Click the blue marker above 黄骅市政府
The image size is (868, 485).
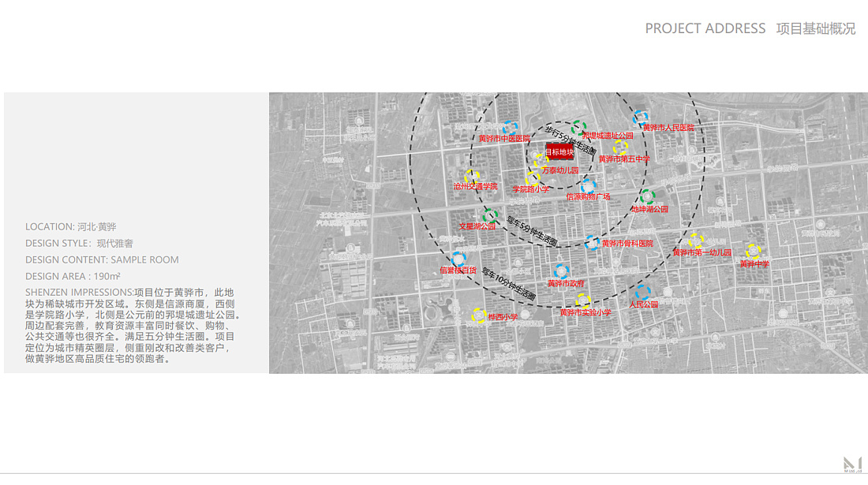tap(561, 272)
